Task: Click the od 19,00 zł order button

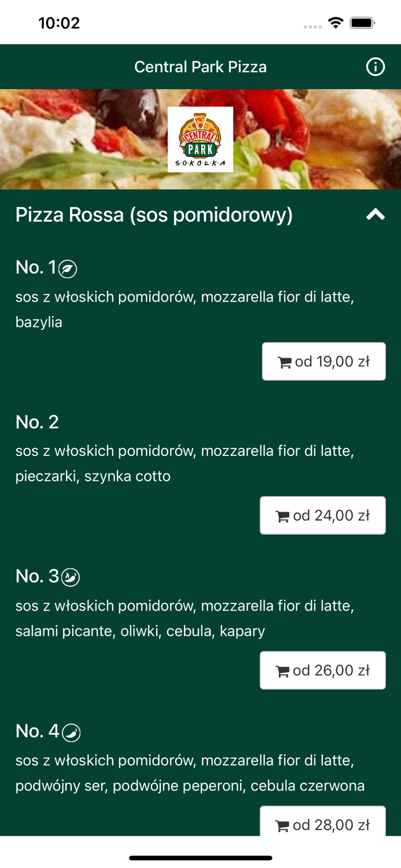Action: coord(324,361)
